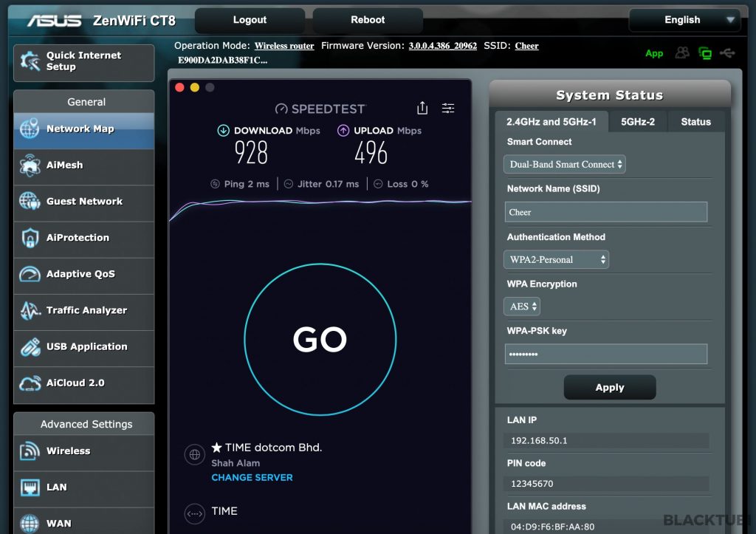Click the E900DA2DAB38F1C... SSID text
The width and height of the screenshot is (756, 534).
(222, 61)
